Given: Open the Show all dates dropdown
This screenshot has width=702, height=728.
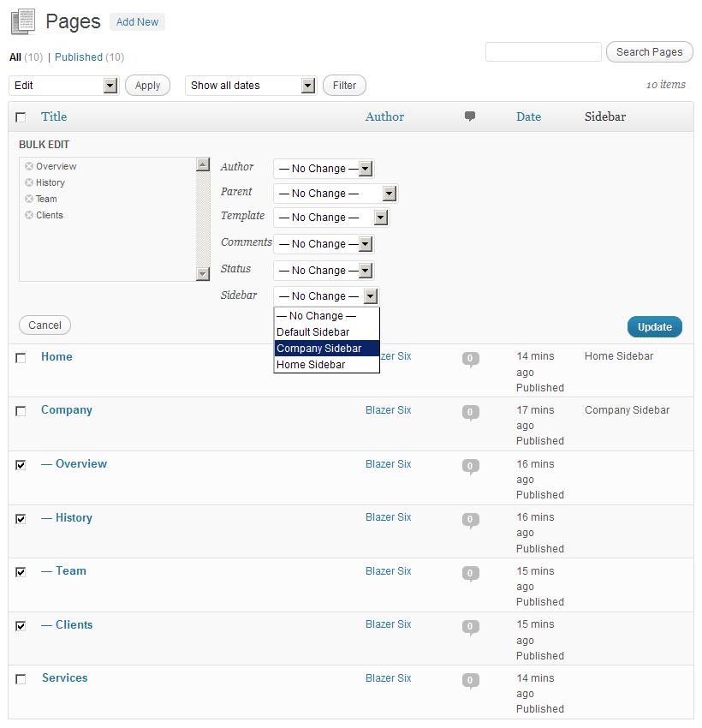Looking at the screenshot, I should pyautogui.click(x=251, y=86).
